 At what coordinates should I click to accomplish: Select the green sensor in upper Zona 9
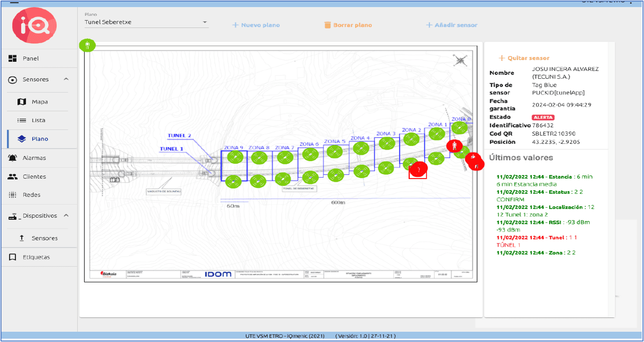235,157
